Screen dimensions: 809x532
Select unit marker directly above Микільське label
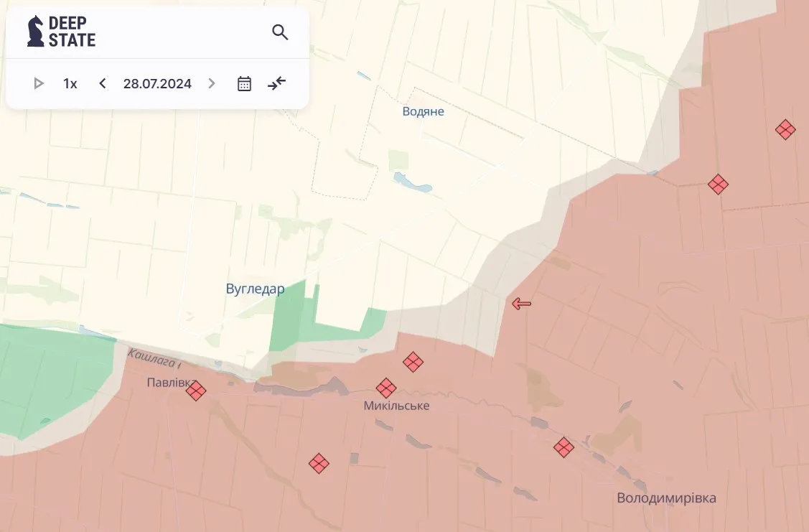(386, 388)
